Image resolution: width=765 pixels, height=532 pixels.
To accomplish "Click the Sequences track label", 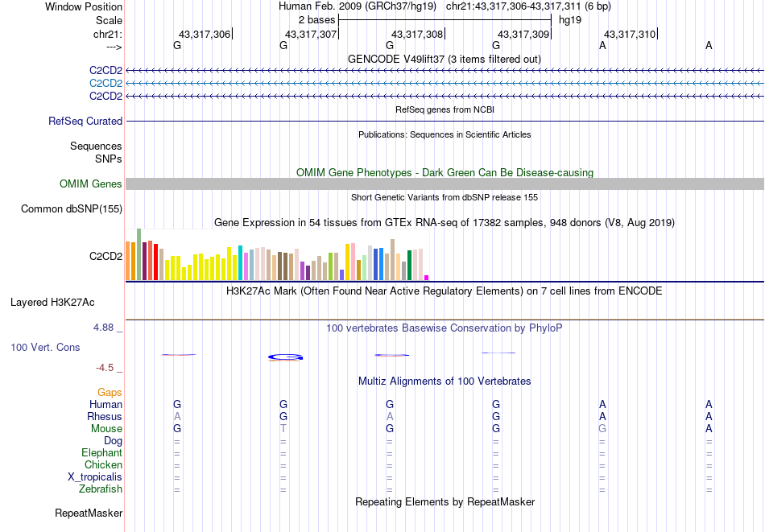I will click(96, 146).
